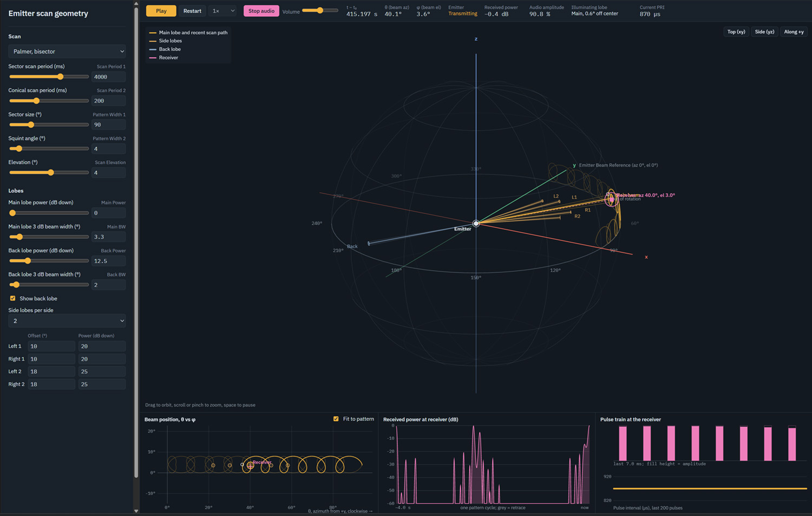Click the '415.197 s' elapsed time readout

point(362,14)
